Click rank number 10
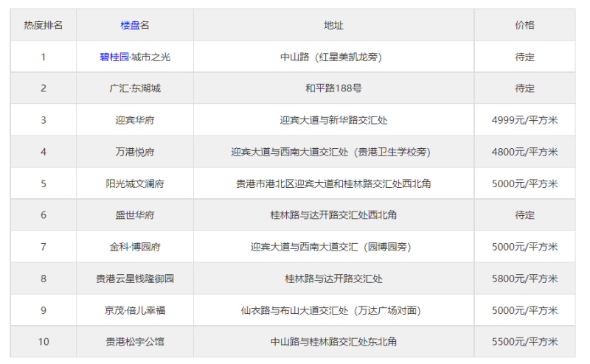The height and width of the screenshot is (364, 590). [44, 341]
